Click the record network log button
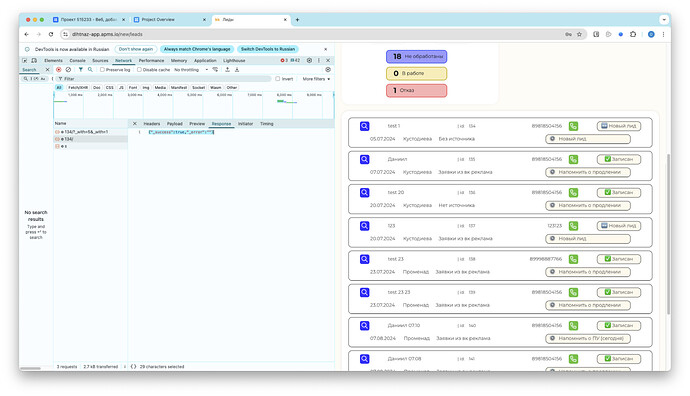Viewport: 690px width, 396px height. point(59,70)
